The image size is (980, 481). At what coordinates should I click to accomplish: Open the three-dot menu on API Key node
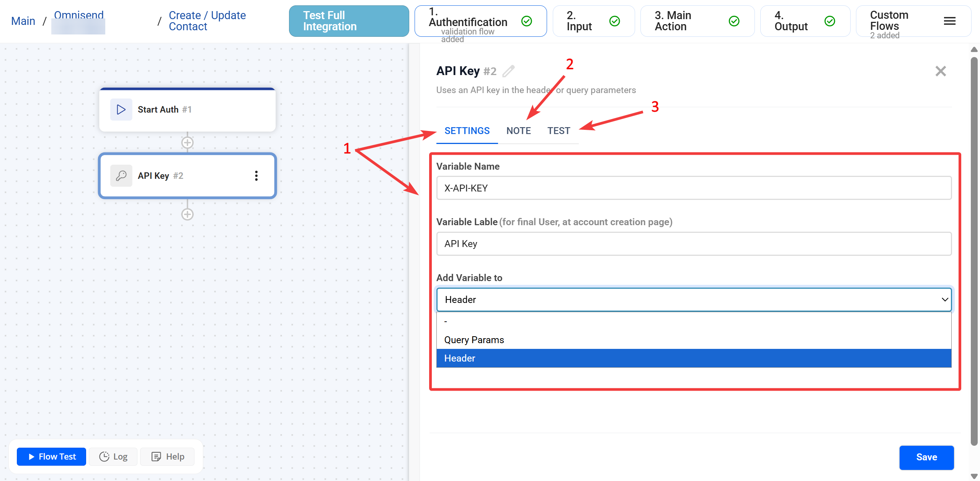click(256, 175)
